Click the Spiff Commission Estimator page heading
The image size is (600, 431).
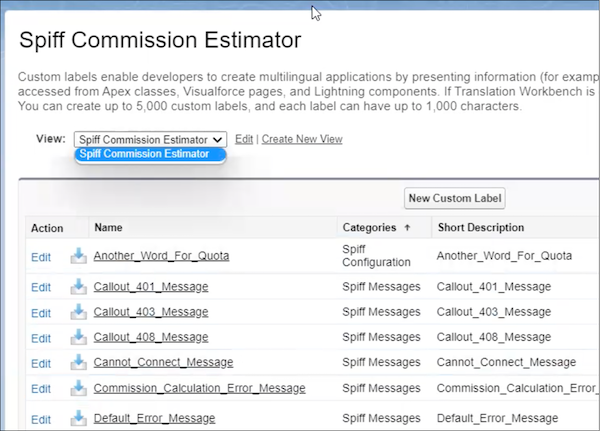pos(160,40)
